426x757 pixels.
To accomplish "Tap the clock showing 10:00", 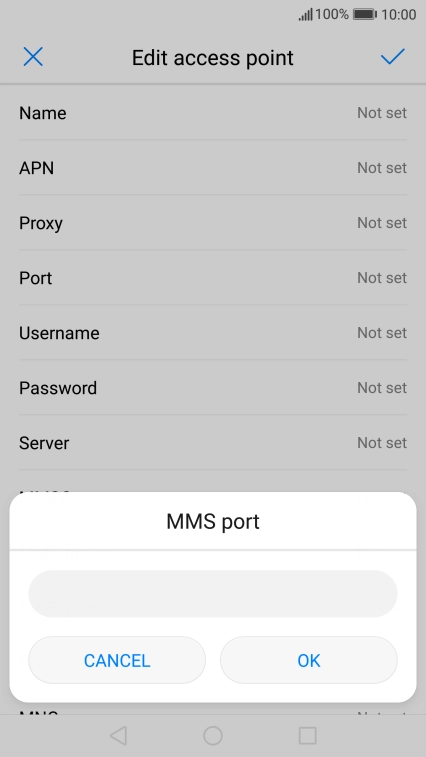I will (x=398, y=14).
